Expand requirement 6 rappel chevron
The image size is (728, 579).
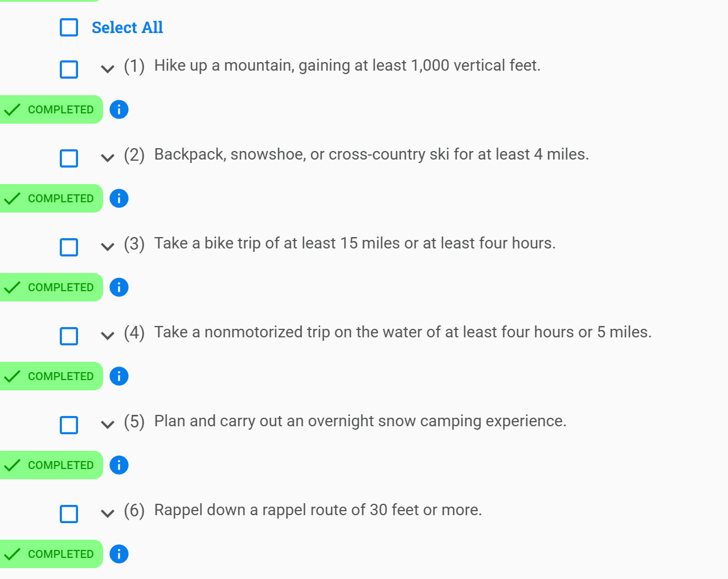pos(107,513)
